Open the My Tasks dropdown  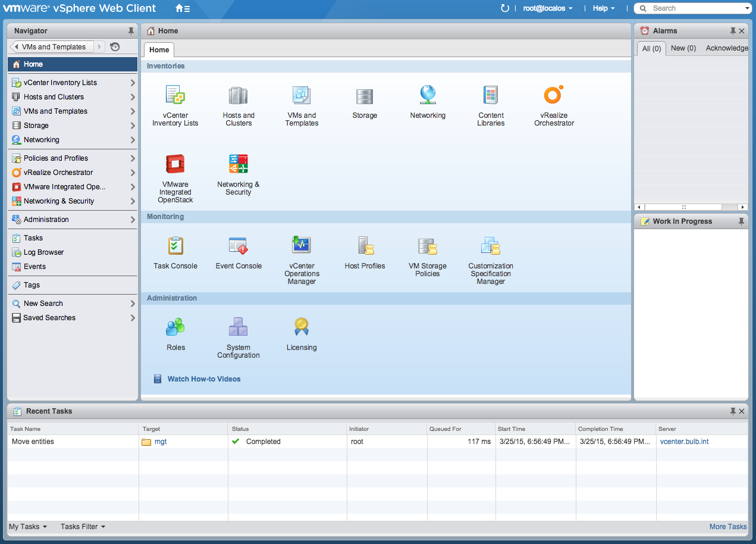28,527
